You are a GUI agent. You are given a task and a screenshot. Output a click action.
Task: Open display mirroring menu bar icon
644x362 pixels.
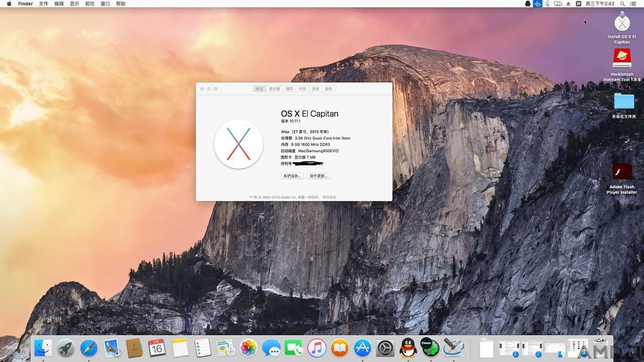[558, 3]
